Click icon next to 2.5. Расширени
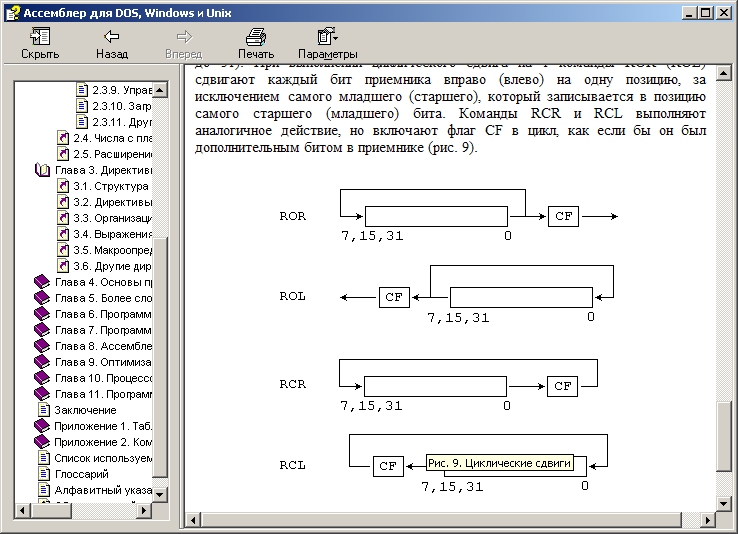This screenshot has height=534, width=738. (63, 154)
